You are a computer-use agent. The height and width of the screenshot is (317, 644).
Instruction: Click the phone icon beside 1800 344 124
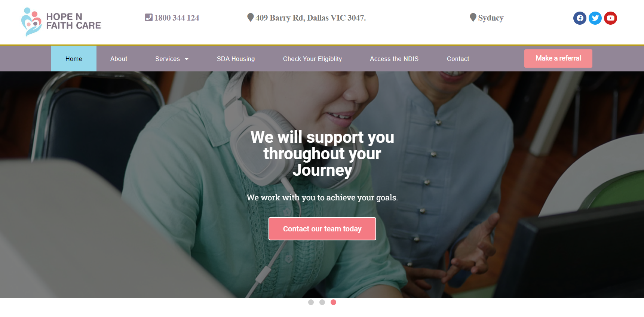[149, 17]
